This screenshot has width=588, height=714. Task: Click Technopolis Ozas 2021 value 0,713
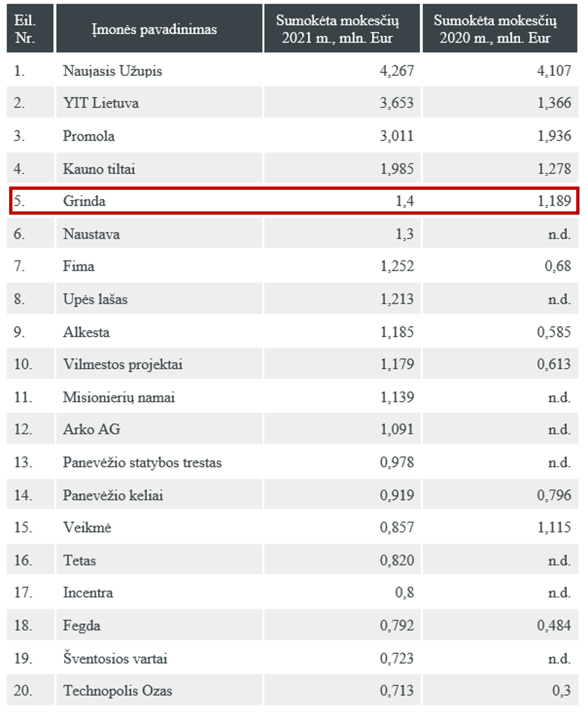[x=397, y=691]
